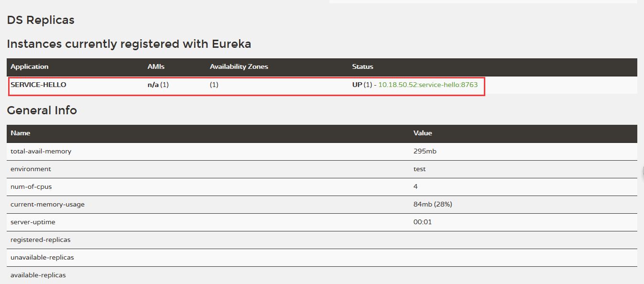The width and height of the screenshot is (644, 284).
Task: Click the 295mb memory value
Action: (425, 151)
